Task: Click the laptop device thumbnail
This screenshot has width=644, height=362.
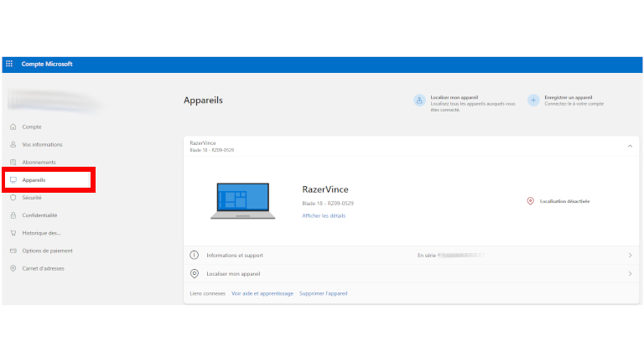Action: coord(242,201)
